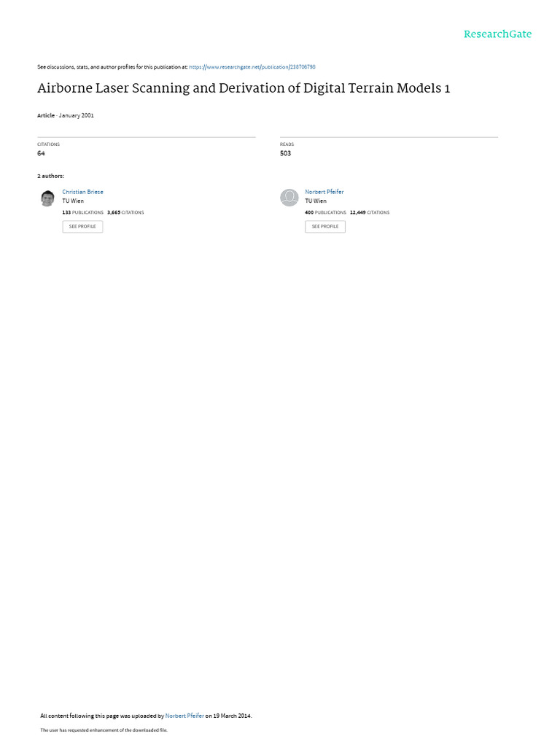This screenshot has height=747, width=560.
Task: Open Christian Briese author name link
Action: (x=82, y=192)
